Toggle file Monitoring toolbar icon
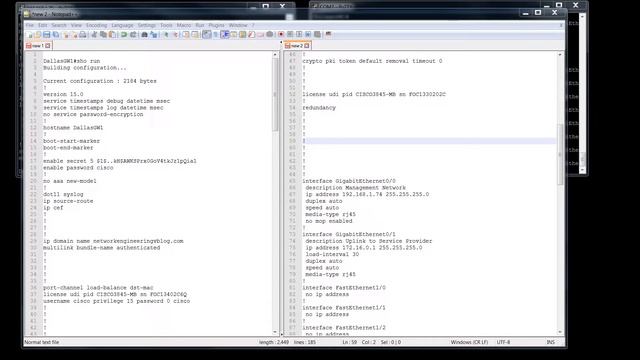The image size is (640, 360). (269, 35)
